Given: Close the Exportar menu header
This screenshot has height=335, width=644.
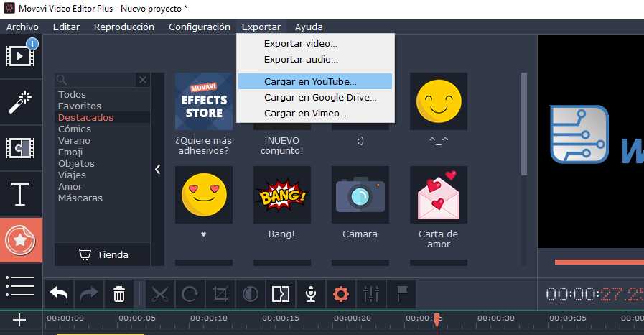Looking at the screenshot, I should point(261,27).
